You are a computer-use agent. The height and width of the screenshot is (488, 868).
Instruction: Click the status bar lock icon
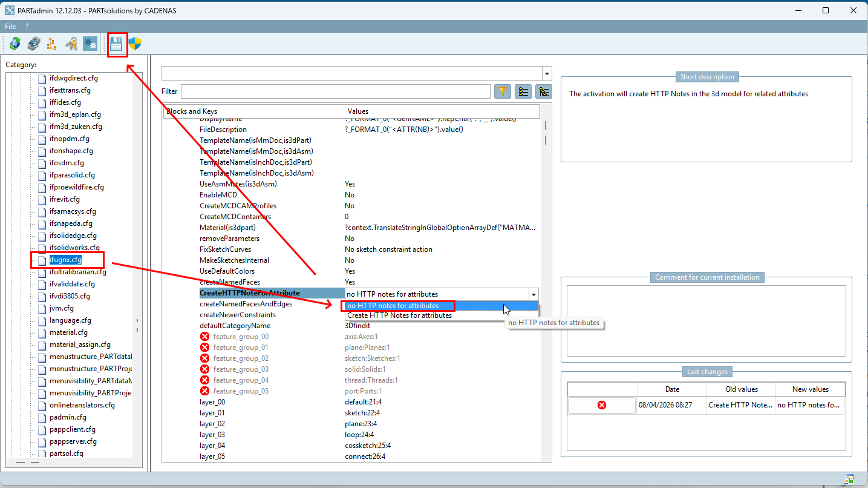click(849, 480)
